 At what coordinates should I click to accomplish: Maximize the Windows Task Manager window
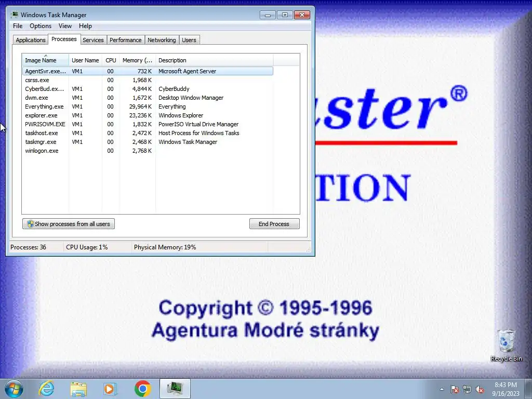[x=285, y=15]
